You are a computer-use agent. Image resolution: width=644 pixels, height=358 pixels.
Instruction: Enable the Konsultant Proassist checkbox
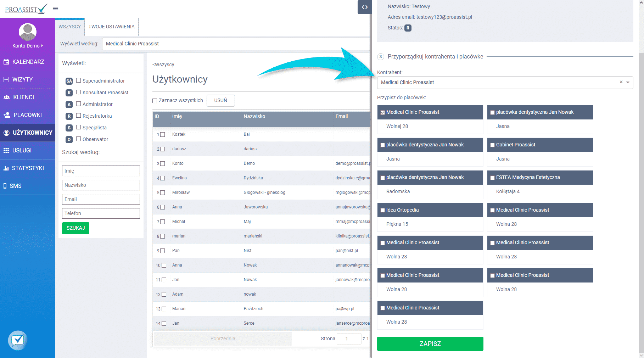tap(79, 92)
